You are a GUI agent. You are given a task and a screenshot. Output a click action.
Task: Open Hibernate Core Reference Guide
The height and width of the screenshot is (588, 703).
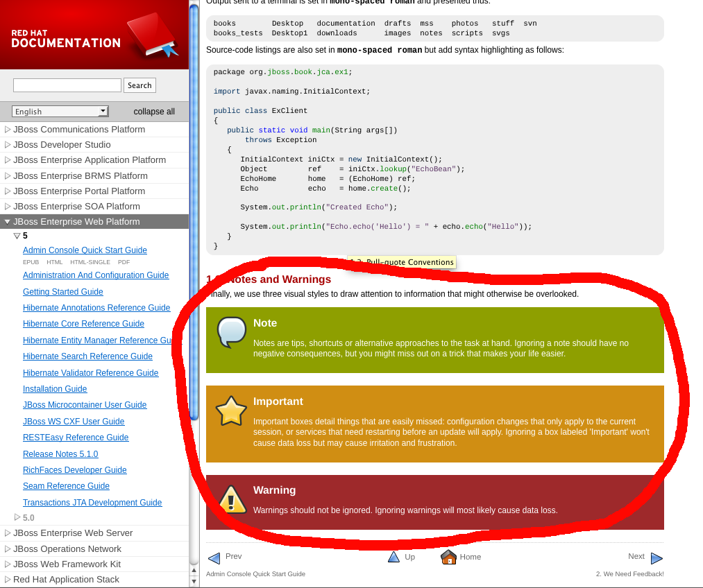(83, 323)
